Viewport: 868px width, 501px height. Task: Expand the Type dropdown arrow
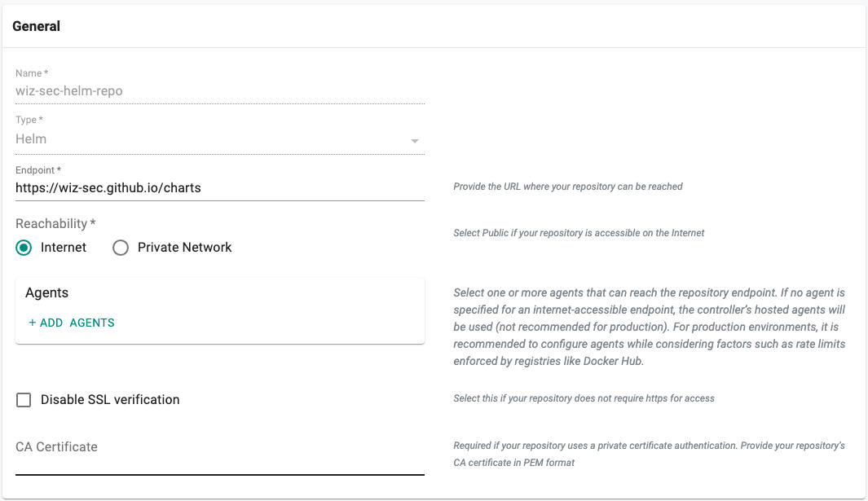[415, 141]
